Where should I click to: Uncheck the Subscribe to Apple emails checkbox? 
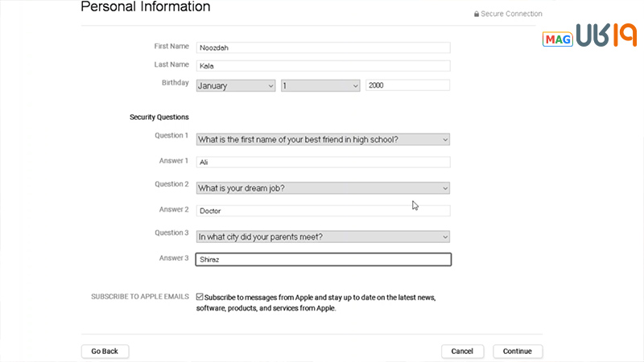click(x=200, y=297)
